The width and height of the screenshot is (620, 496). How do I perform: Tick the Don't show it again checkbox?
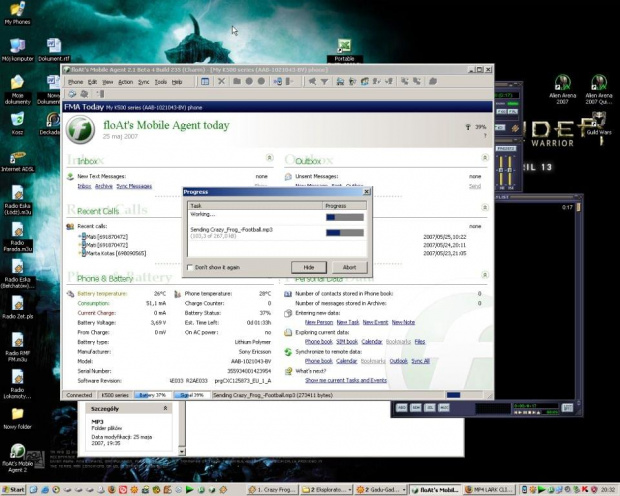[190, 267]
